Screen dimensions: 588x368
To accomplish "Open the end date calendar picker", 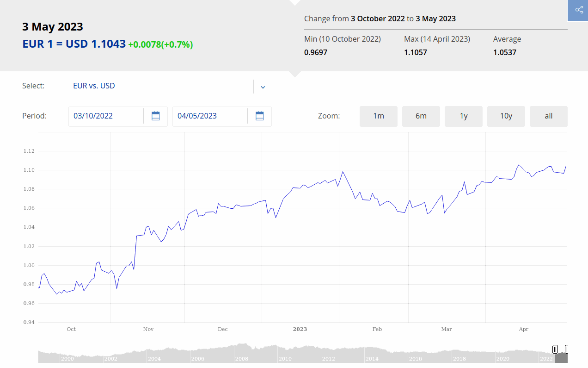I will tap(260, 116).
